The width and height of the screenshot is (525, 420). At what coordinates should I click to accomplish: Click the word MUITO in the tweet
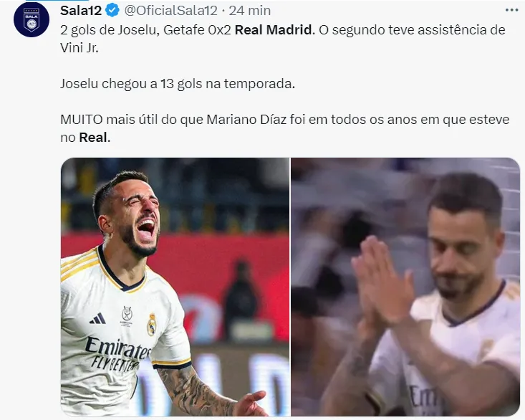pos(82,120)
